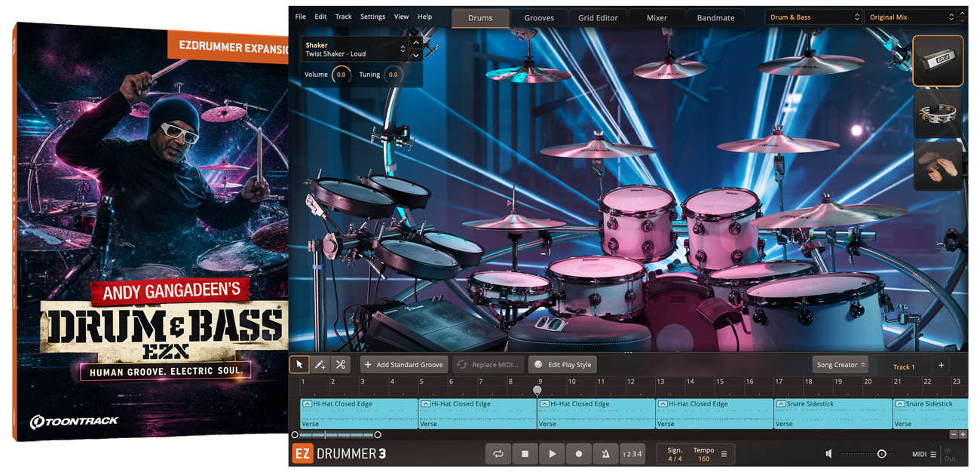Screen dimensions: 980x472
Task: Open the MIDI settings menu
Action: (x=923, y=455)
